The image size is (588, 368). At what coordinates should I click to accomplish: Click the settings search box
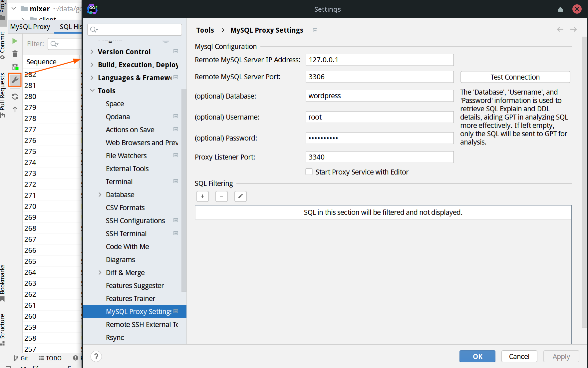135,30
